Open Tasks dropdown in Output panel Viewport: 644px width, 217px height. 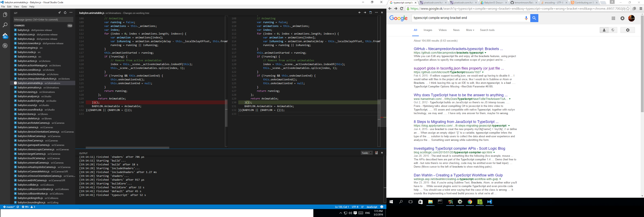[366, 153]
